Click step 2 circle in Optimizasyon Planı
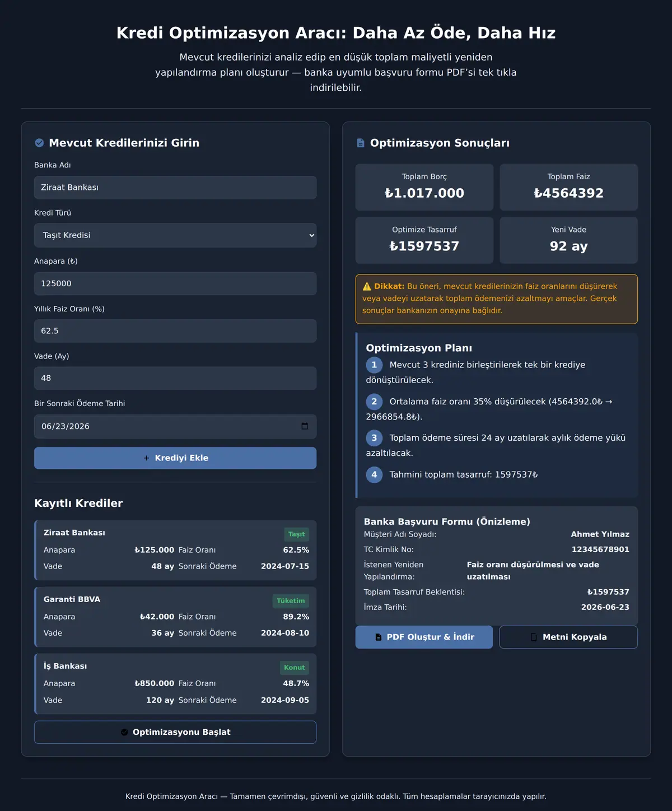 pos(374,402)
